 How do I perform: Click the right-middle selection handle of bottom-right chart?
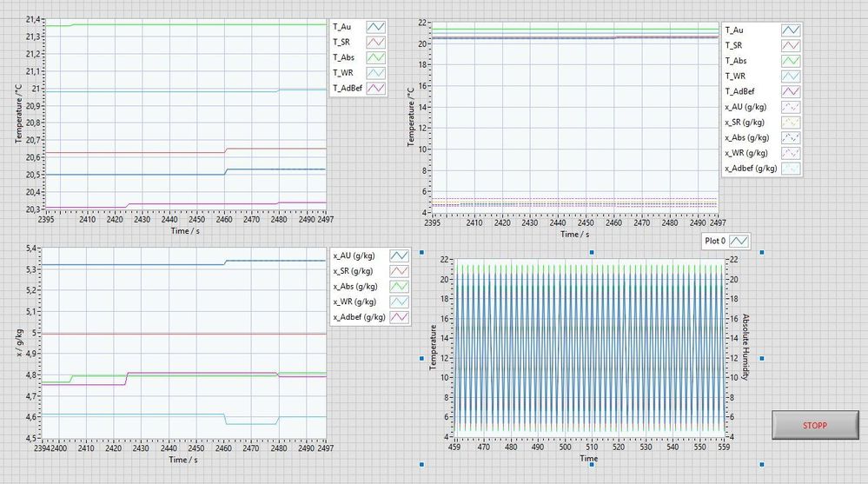(762, 358)
